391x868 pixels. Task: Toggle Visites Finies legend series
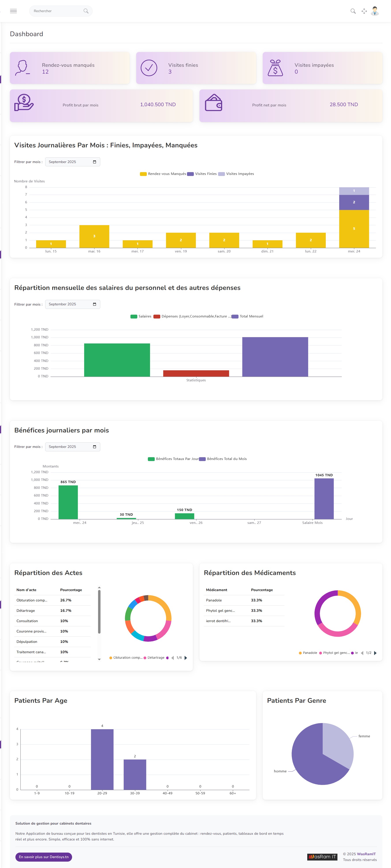click(190, 174)
